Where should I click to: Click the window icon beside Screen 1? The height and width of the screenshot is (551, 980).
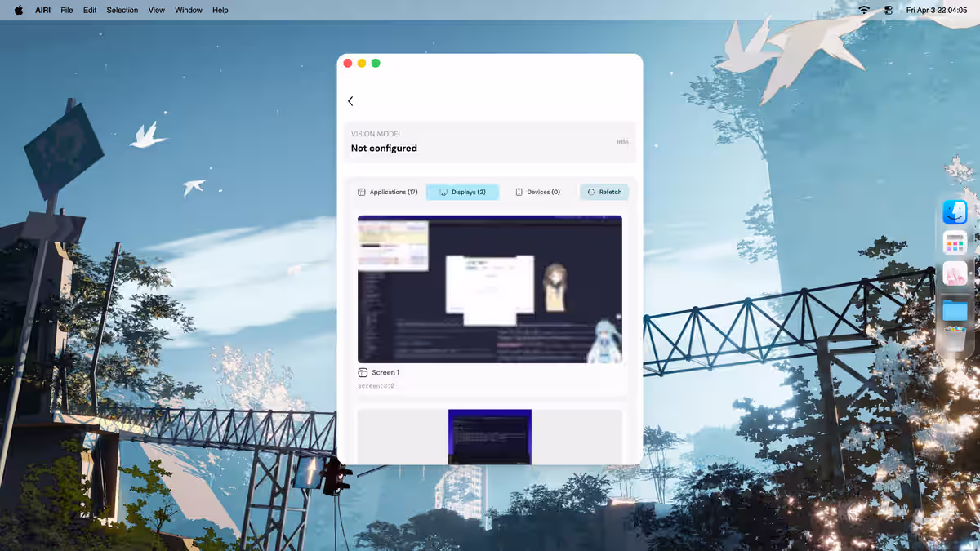363,372
